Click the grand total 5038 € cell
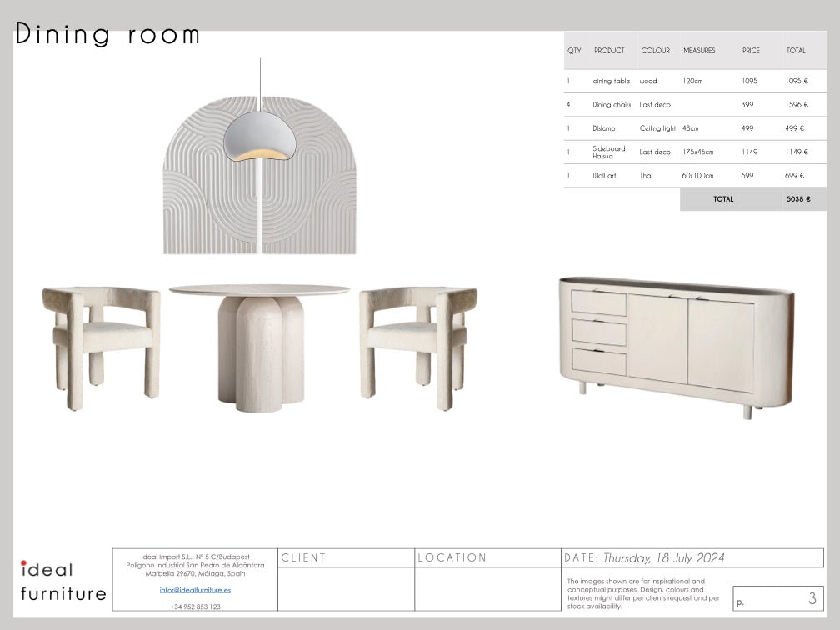The height and width of the screenshot is (630, 840). tap(797, 199)
